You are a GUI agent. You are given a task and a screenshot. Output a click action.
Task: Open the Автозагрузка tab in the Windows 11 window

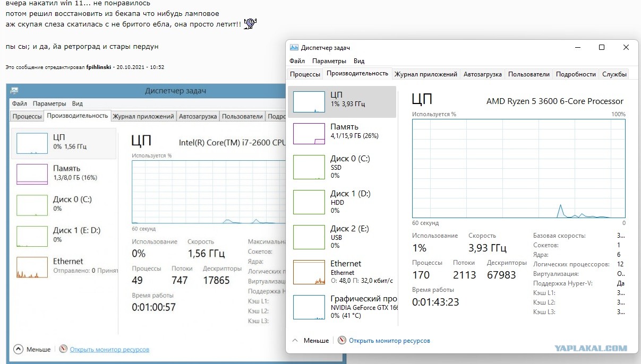(483, 74)
